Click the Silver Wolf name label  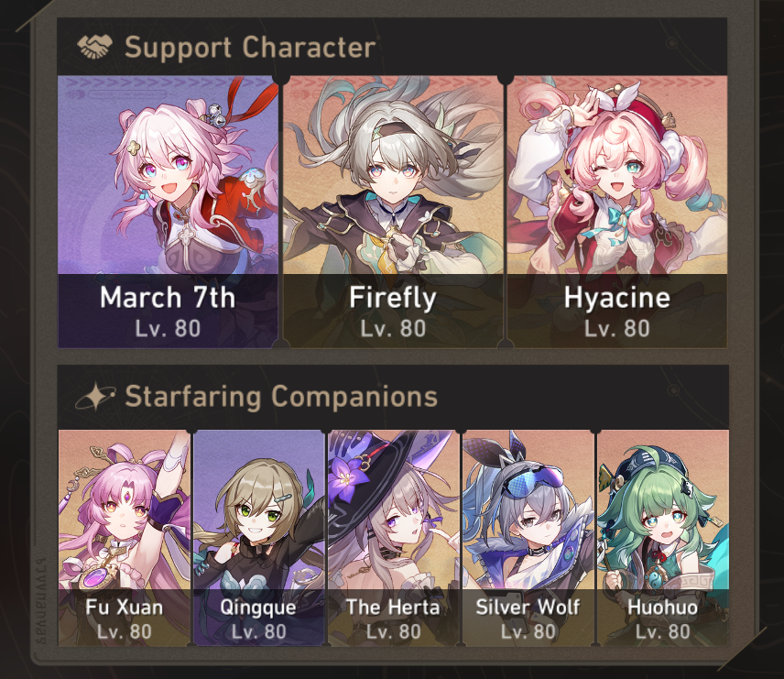[x=528, y=607]
